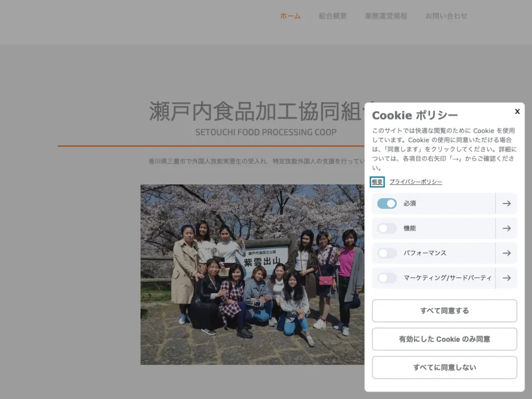Toggle the 必須 cookie switch
The width and height of the screenshot is (532, 399).
(x=387, y=204)
